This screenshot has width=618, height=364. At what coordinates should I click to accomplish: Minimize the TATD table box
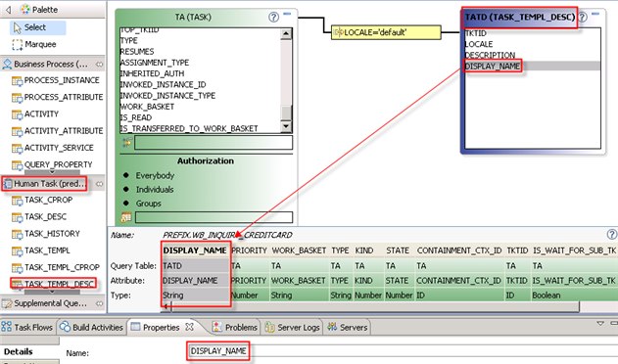coord(595,14)
